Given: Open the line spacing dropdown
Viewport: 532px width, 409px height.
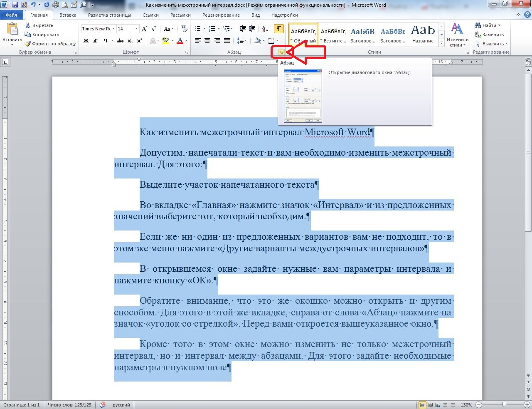Looking at the screenshot, I should (242, 41).
